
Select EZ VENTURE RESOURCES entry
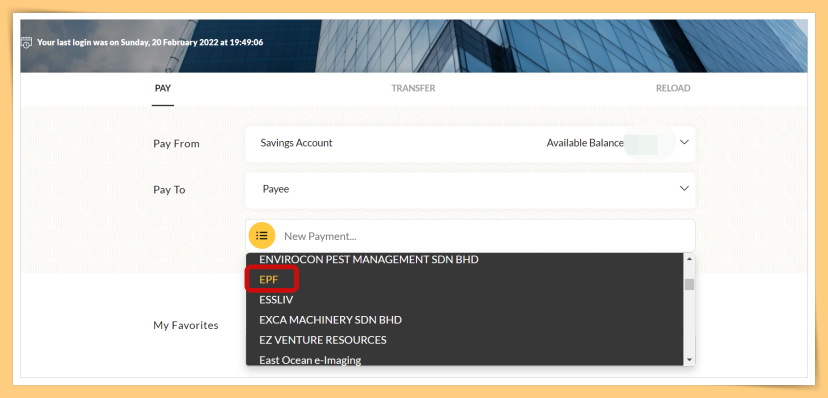(x=323, y=340)
